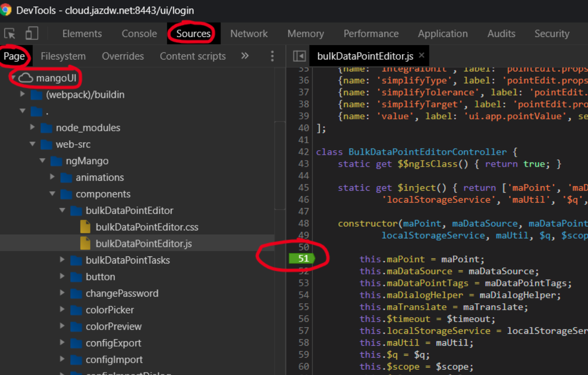
Task: Switch to the Security tab
Action: 552,34
